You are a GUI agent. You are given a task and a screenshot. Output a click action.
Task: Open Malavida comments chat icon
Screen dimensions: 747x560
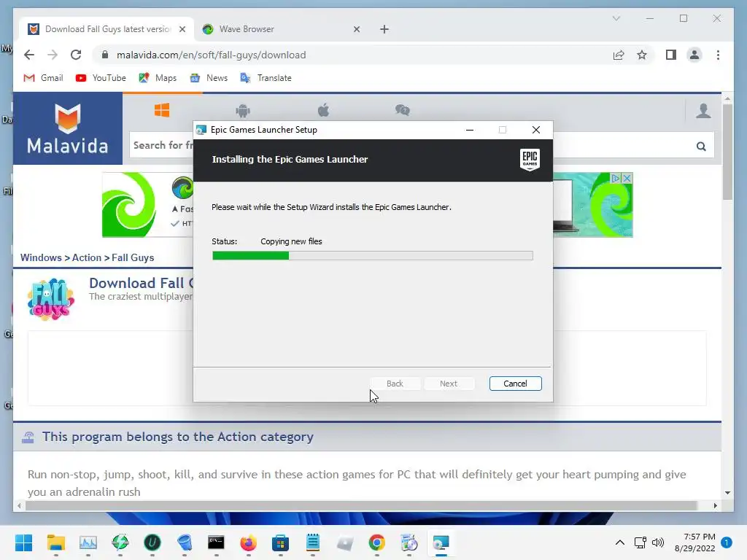click(x=403, y=111)
